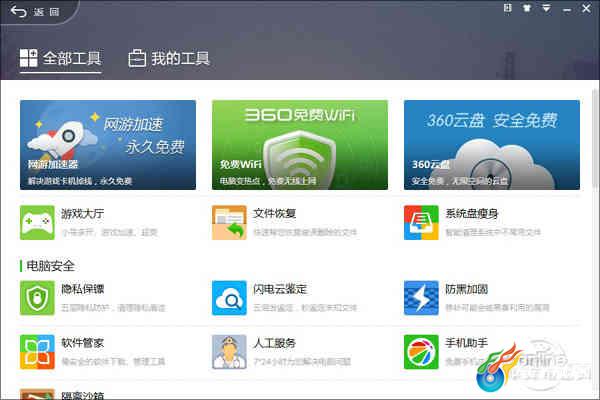Click the 系统盘瘦身 title text
The width and height of the screenshot is (600, 400).
tap(472, 214)
